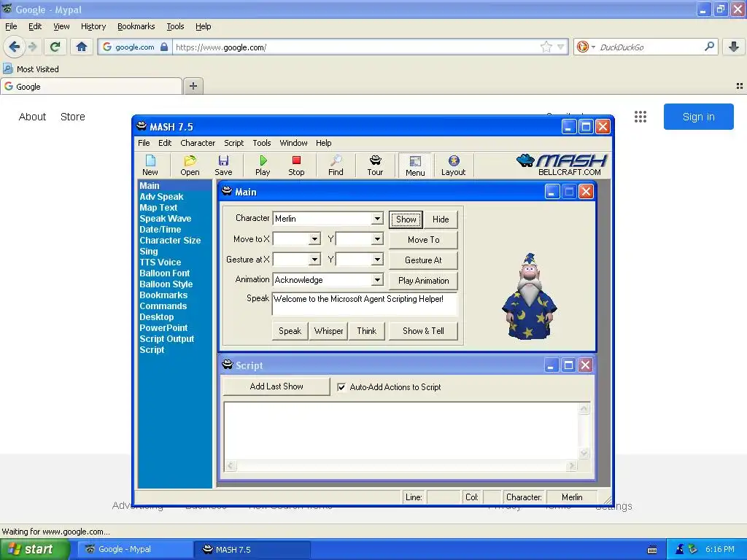
Task: Click the Whisper button
Action: pos(329,331)
